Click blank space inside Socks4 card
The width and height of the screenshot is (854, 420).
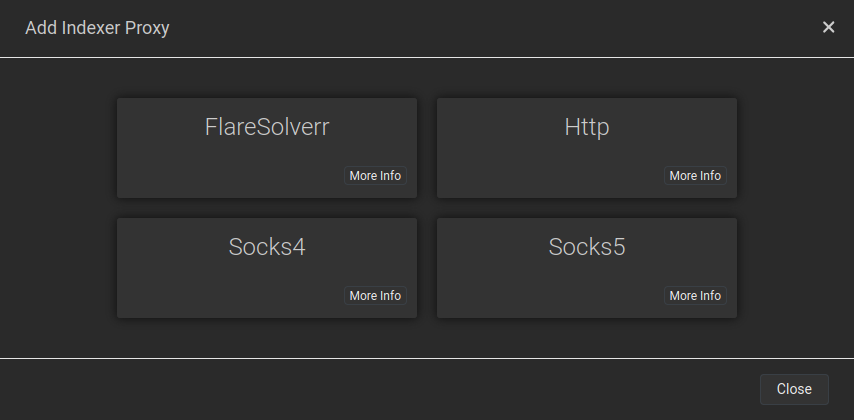tap(218, 291)
